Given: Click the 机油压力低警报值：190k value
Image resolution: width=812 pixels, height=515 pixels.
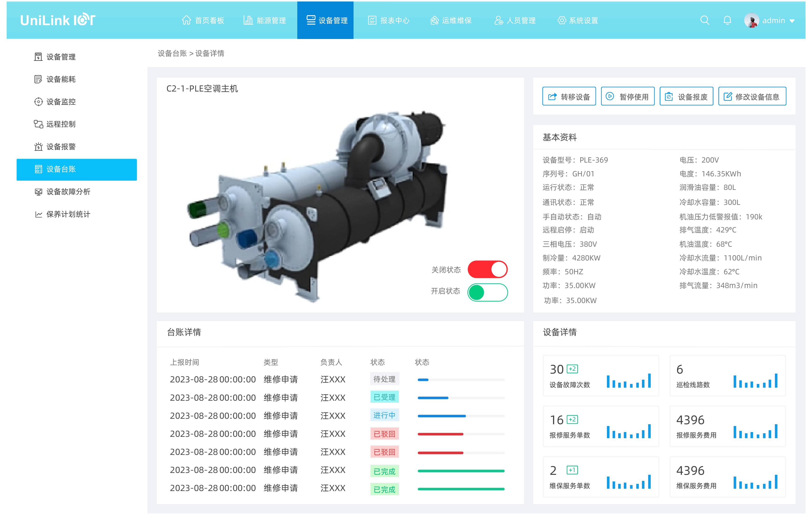Looking at the screenshot, I should 721,217.
